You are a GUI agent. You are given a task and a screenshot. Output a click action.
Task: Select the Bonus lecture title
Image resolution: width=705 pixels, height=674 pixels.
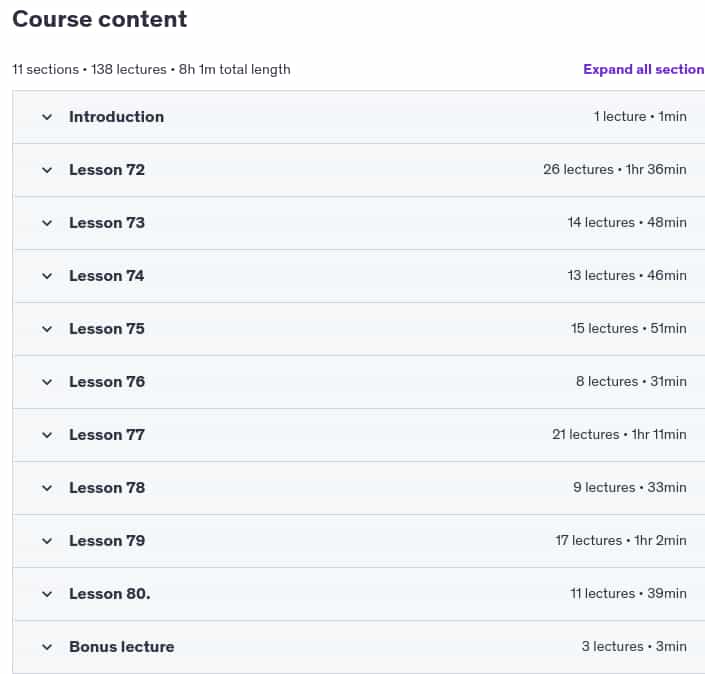click(x=122, y=647)
